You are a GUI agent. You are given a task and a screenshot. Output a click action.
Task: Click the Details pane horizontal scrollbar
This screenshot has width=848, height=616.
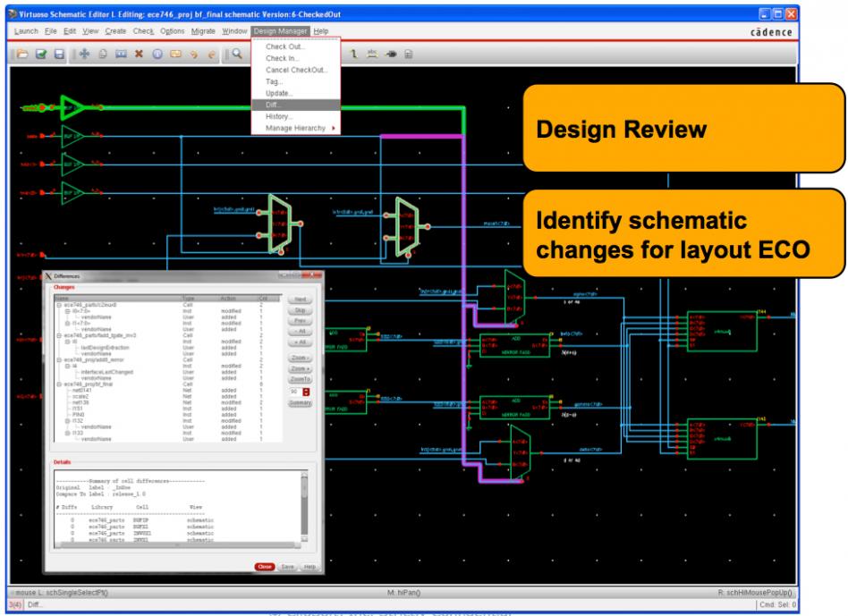click(177, 545)
